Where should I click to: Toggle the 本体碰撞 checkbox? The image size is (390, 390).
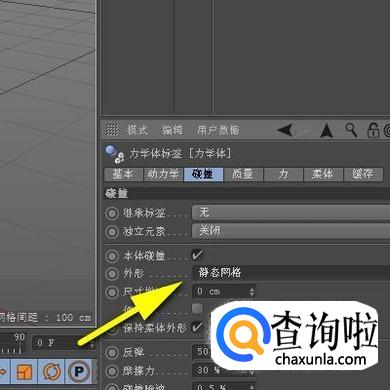point(197,255)
